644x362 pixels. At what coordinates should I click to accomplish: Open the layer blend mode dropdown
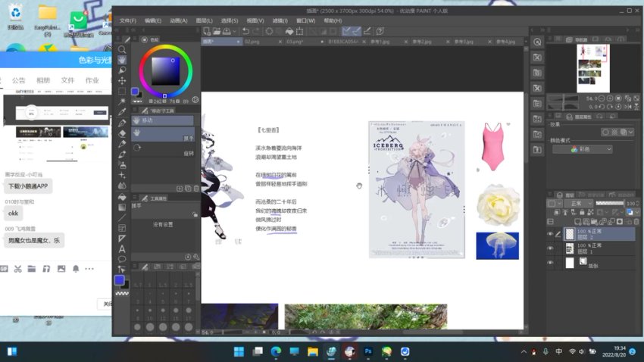[580, 204]
